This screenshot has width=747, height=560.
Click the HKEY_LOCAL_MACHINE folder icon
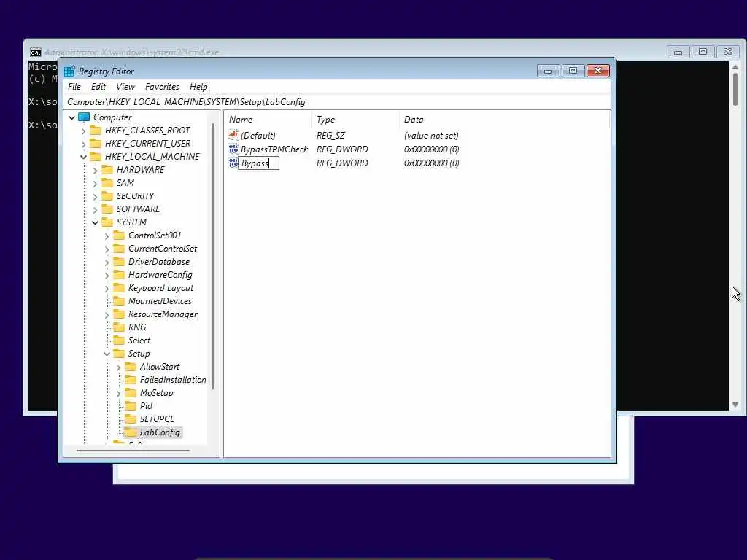click(96, 156)
